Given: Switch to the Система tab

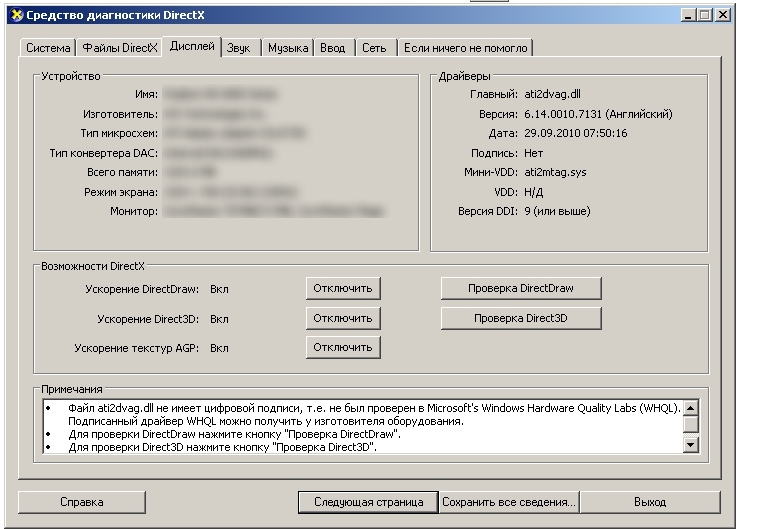Looking at the screenshot, I should click(48, 48).
